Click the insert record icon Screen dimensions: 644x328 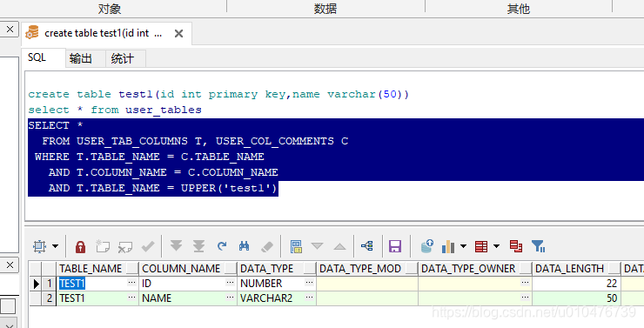103,246
